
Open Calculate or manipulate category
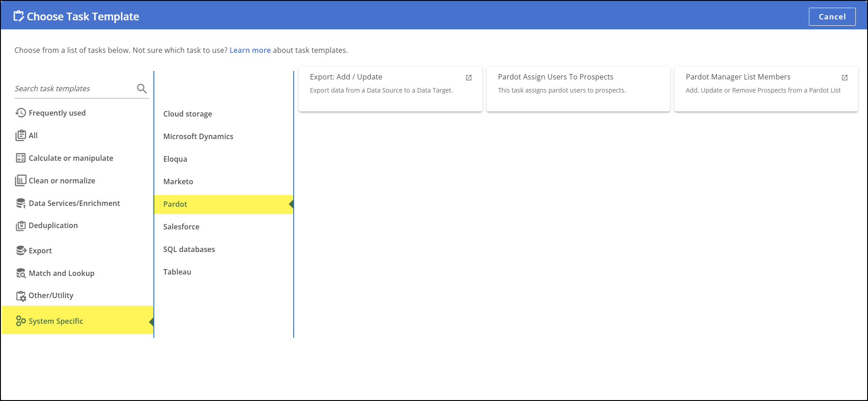[71, 158]
